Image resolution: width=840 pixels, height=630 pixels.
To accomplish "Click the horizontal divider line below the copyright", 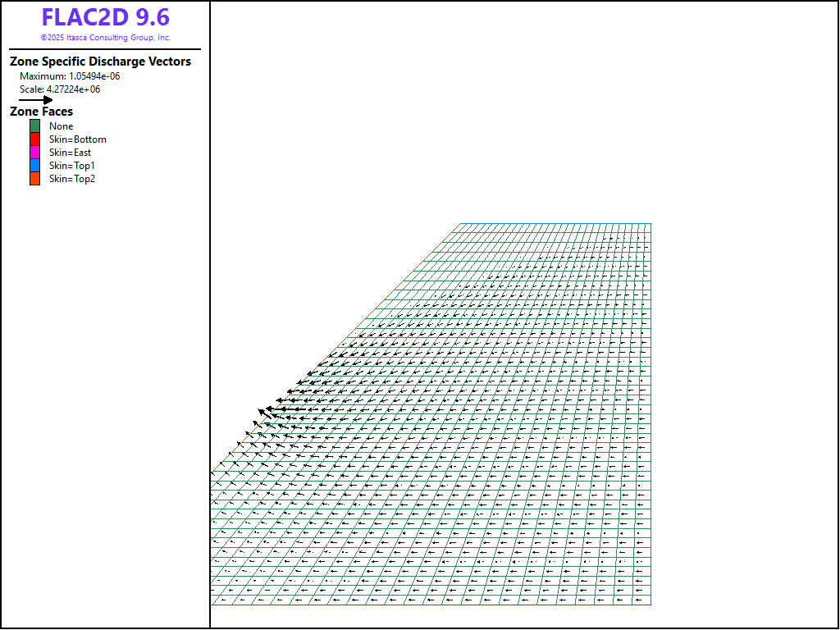I will tap(105, 49).
